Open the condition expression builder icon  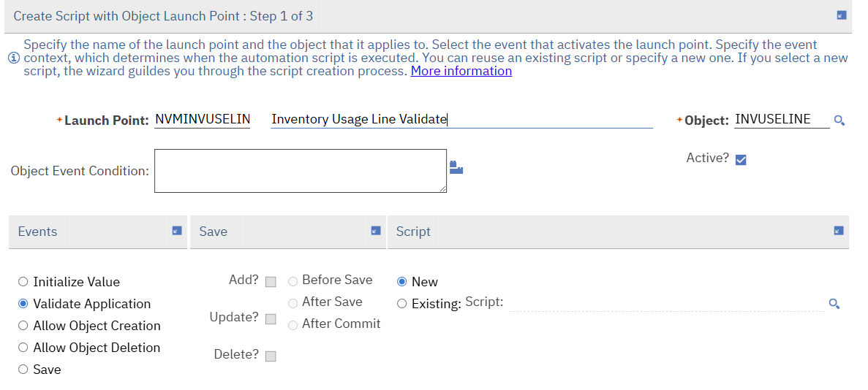click(x=456, y=168)
